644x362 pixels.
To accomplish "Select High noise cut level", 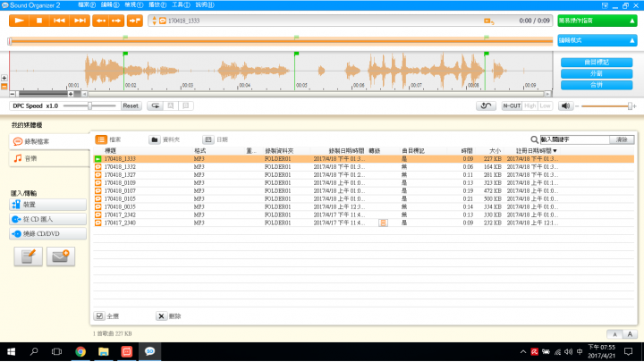I will [x=530, y=105].
